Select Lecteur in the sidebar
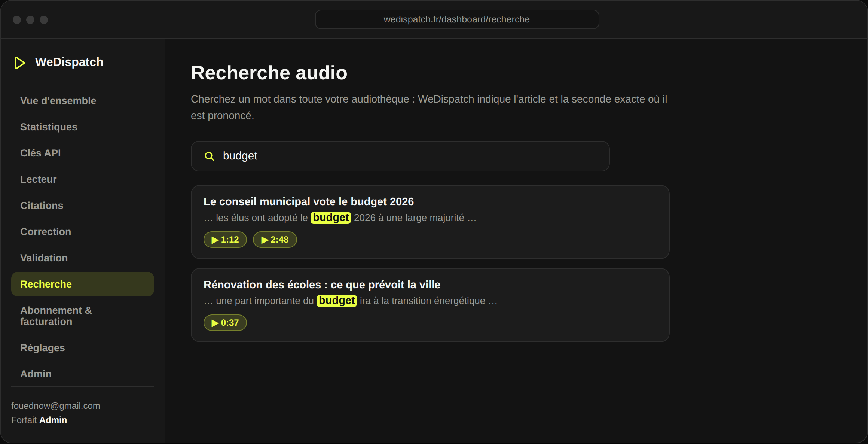The height and width of the screenshot is (444, 868). click(x=83, y=179)
